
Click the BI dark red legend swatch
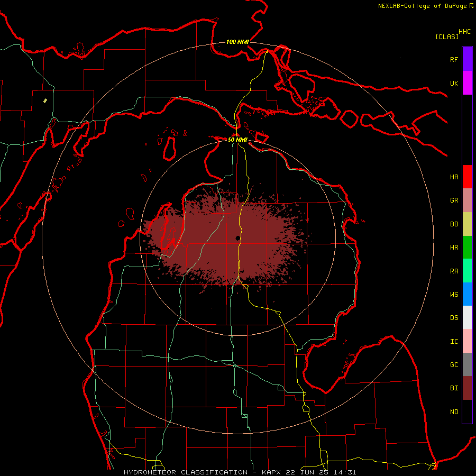click(467, 388)
